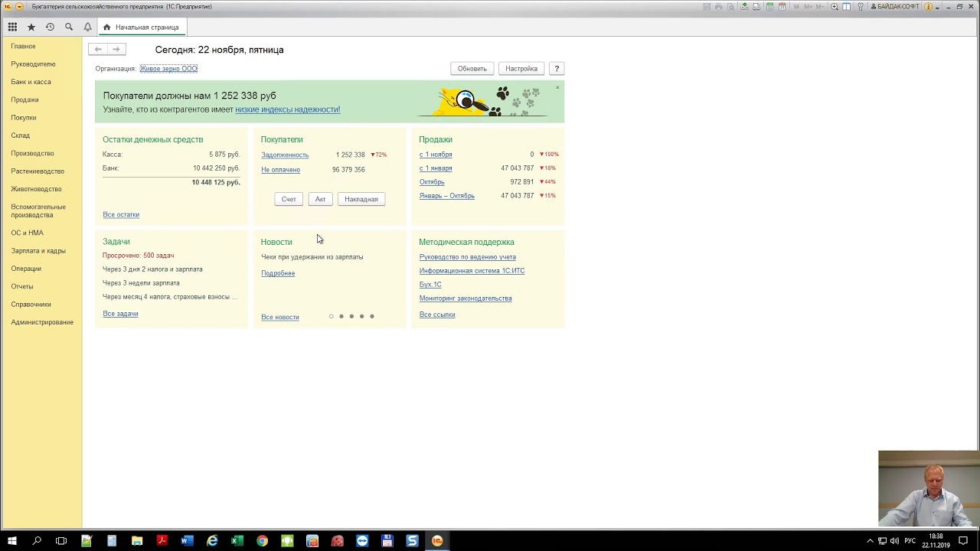Open the Главное section

coord(23,46)
